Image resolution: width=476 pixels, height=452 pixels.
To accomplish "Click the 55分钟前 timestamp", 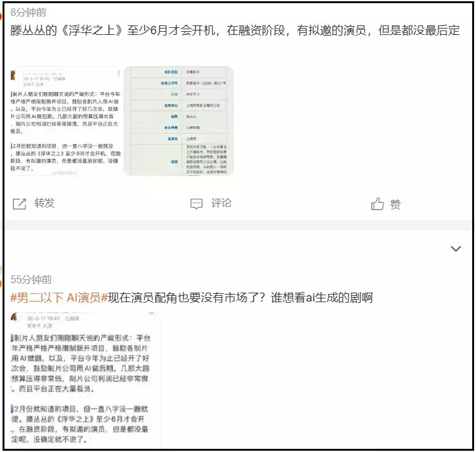I will [31, 279].
